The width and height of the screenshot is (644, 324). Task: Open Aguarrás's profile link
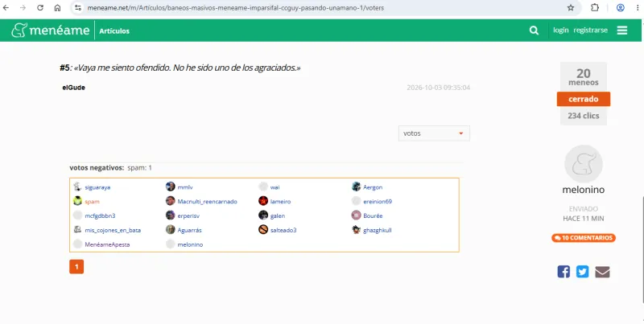(189, 231)
